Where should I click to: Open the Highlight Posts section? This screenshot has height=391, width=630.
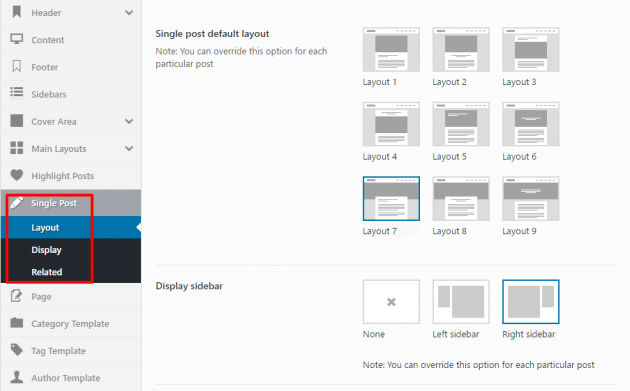click(x=71, y=176)
